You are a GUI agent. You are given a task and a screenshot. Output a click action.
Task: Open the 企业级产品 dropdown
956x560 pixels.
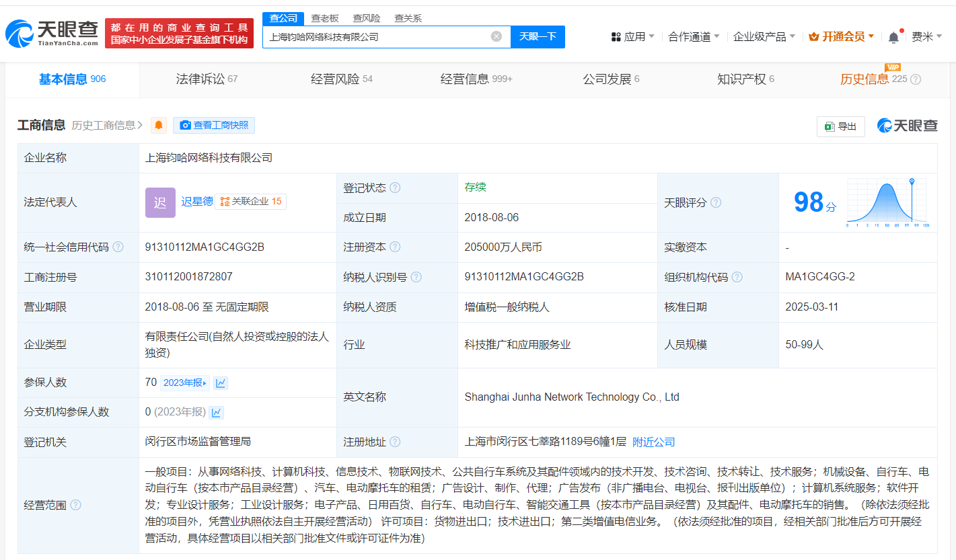click(764, 36)
